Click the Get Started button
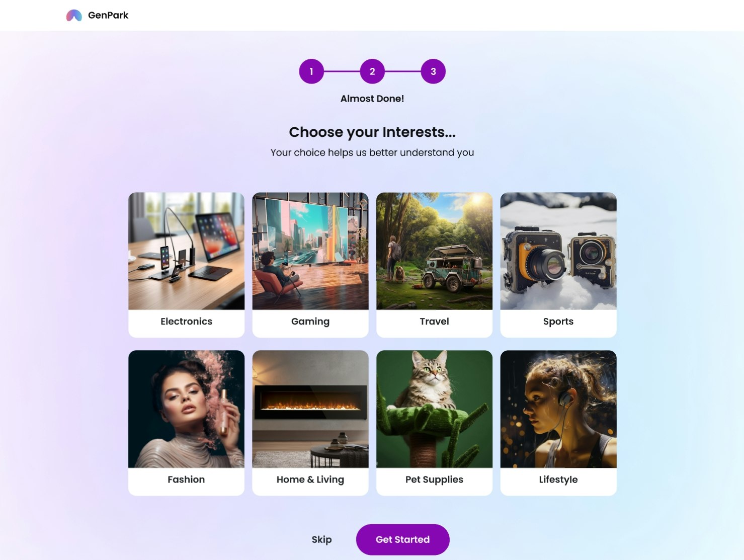Image resolution: width=744 pixels, height=560 pixels. pyautogui.click(x=403, y=539)
